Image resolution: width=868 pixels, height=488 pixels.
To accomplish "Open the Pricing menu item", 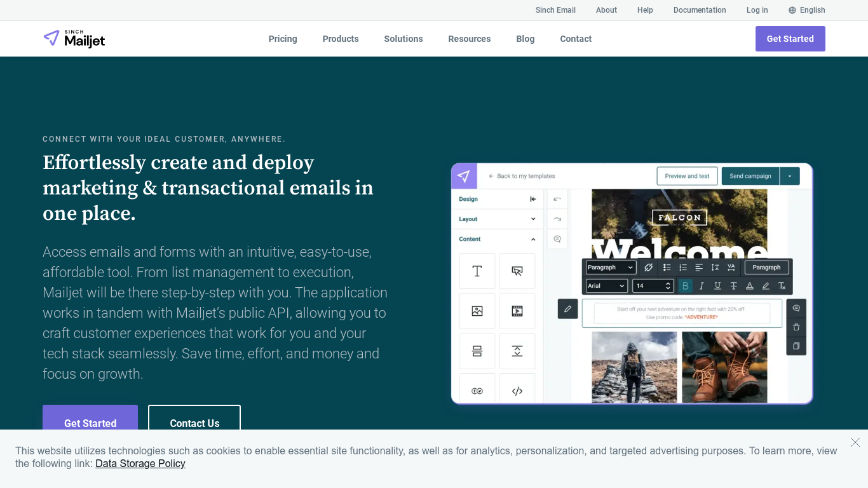I will coord(283,39).
